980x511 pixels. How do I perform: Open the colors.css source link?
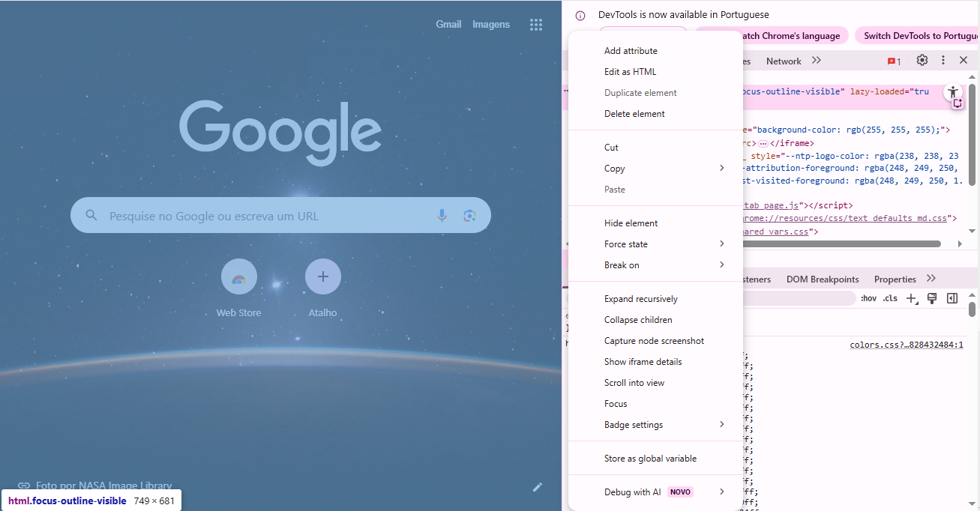907,345
